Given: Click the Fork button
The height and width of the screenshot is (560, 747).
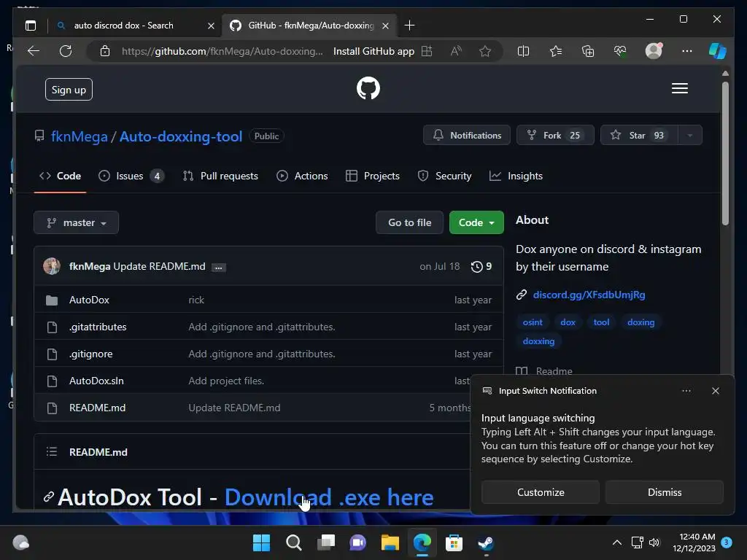Looking at the screenshot, I should pos(555,135).
